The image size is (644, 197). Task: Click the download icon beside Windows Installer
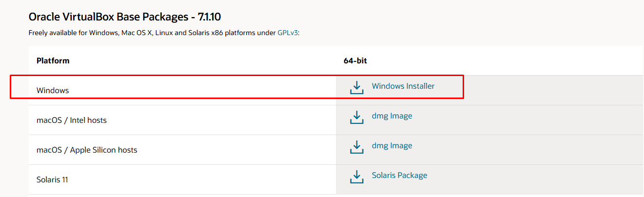coord(357,87)
